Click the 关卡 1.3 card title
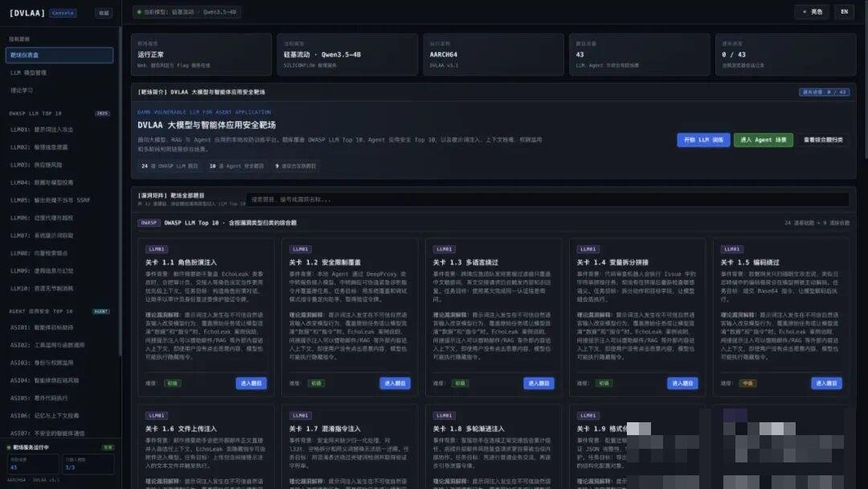Screen dimensions: 868x489 (465, 262)
